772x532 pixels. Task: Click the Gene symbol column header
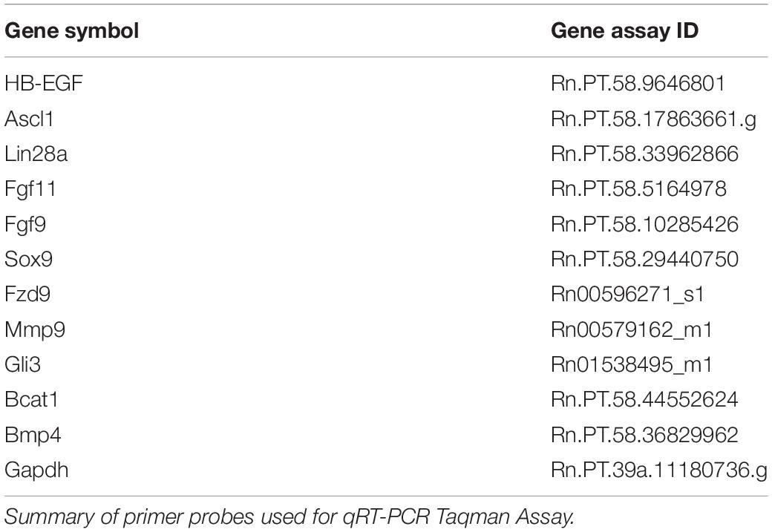pyautogui.click(x=72, y=31)
